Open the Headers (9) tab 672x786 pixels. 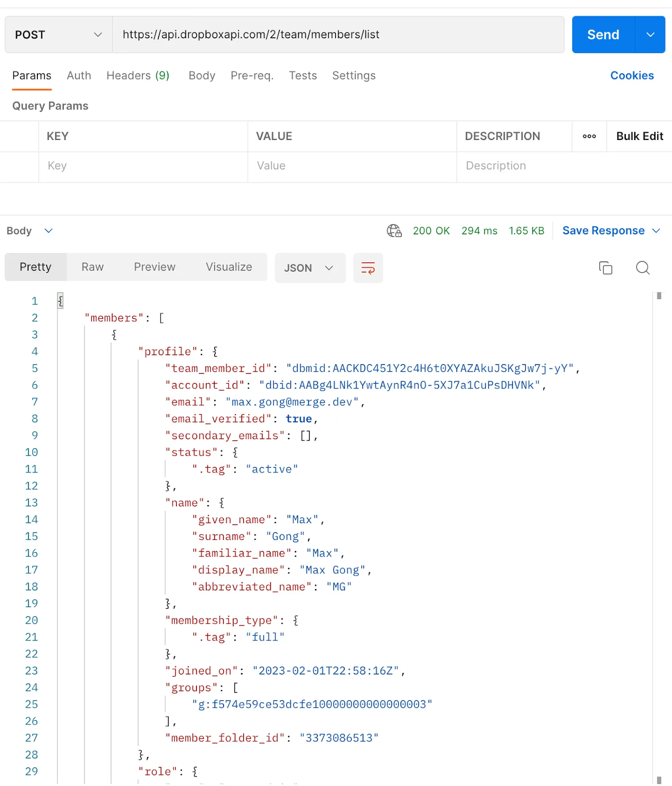click(x=138, y=76)
